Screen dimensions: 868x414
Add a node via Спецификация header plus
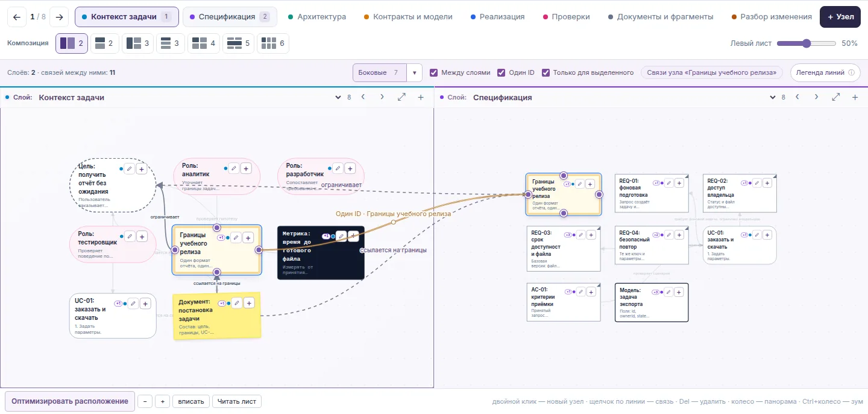click(x=855, y=97)
